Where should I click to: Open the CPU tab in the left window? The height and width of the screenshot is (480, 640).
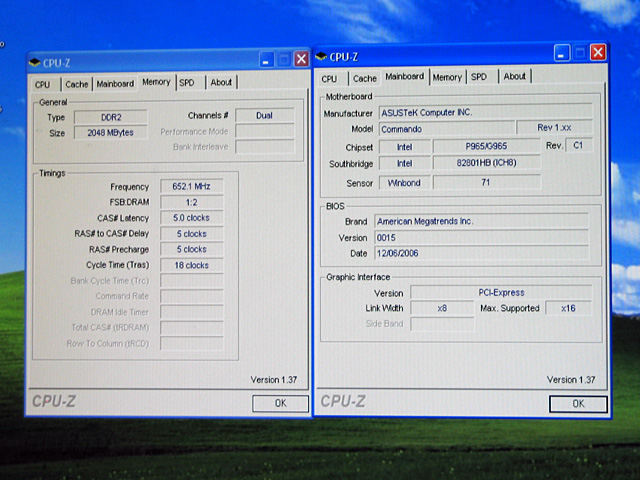pos(42,84)
